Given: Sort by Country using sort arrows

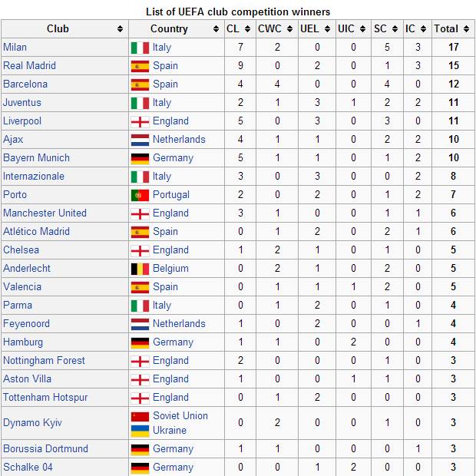Looking at the screenshot, I should tap(216, 29).
